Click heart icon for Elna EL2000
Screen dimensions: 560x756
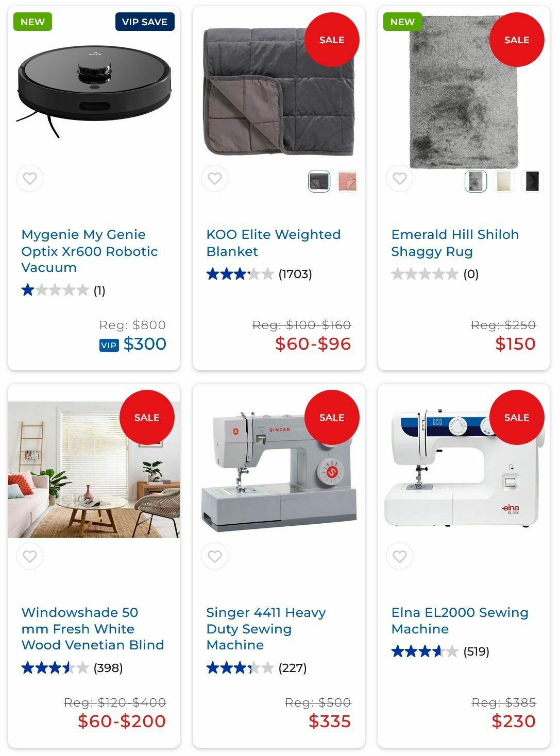click(400, 556)
